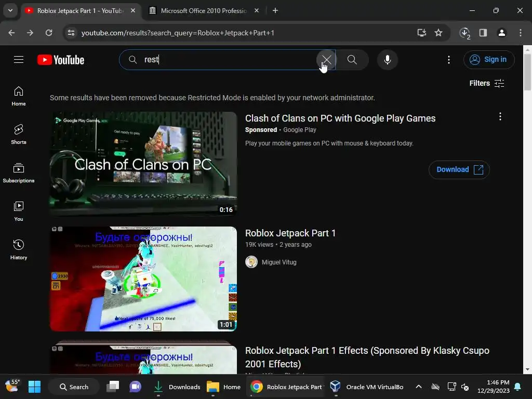Open the Home File Explorer window
This screenshot has height=399, width=532.
[x=224, y=387]
